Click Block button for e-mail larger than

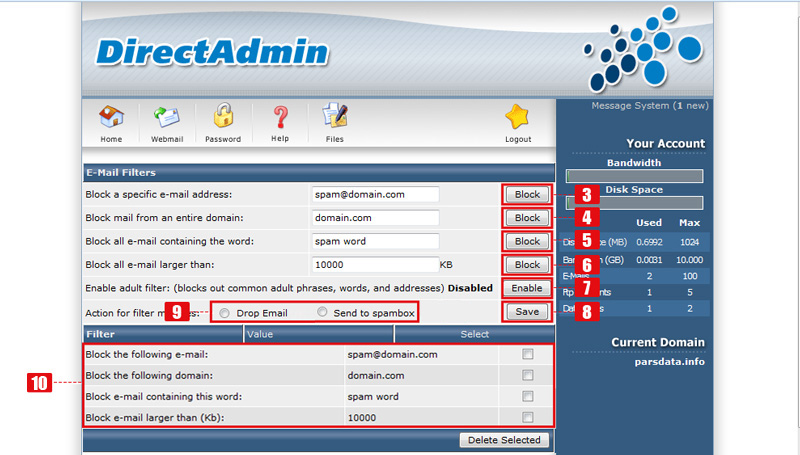(x=527, y=265)
